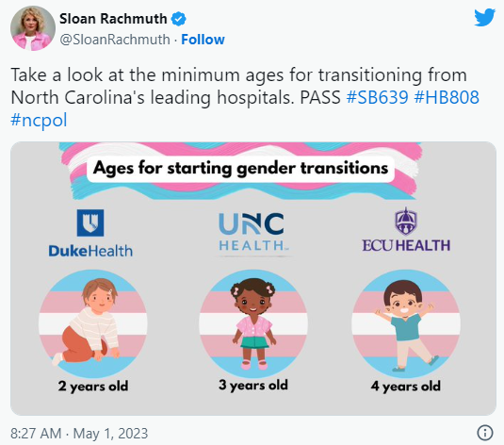Open the #ncpol hashtag
This screenshot has width=504, height=445.
(39, 120)
